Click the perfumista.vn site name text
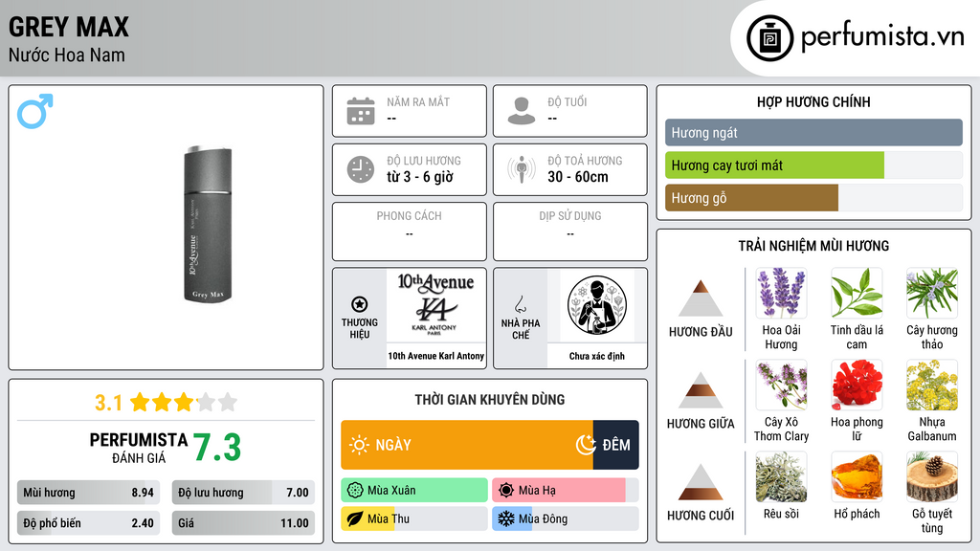The height and width of the screenshot is (551, 980). point(882,37)
